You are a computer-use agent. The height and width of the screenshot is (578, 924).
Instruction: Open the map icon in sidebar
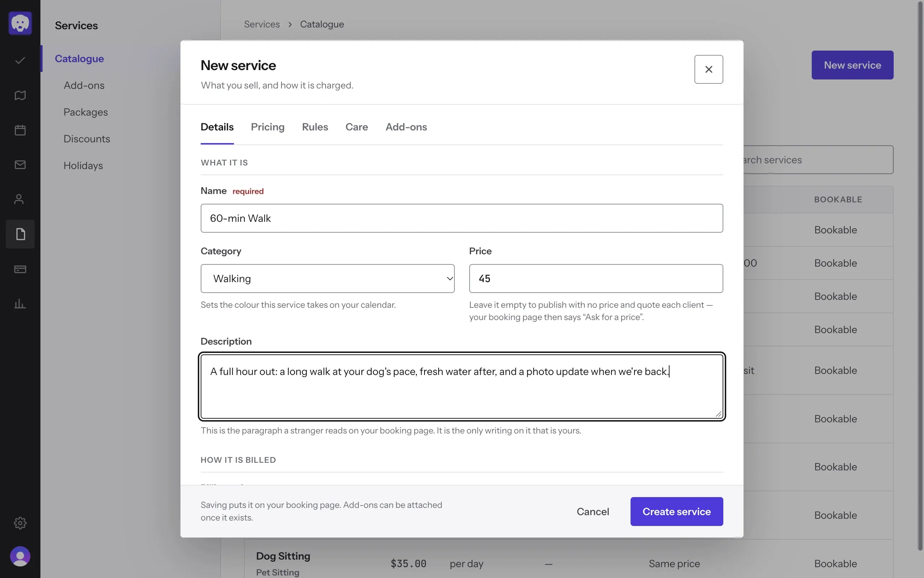(20, 95)
